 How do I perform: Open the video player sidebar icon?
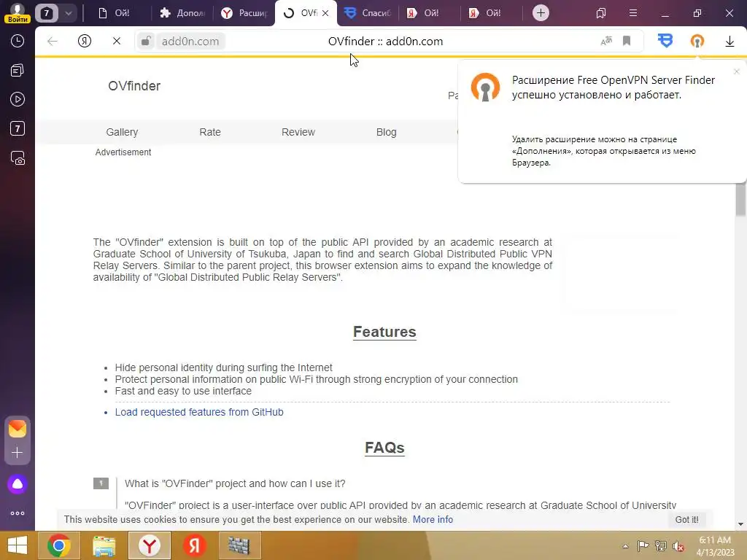18,99
